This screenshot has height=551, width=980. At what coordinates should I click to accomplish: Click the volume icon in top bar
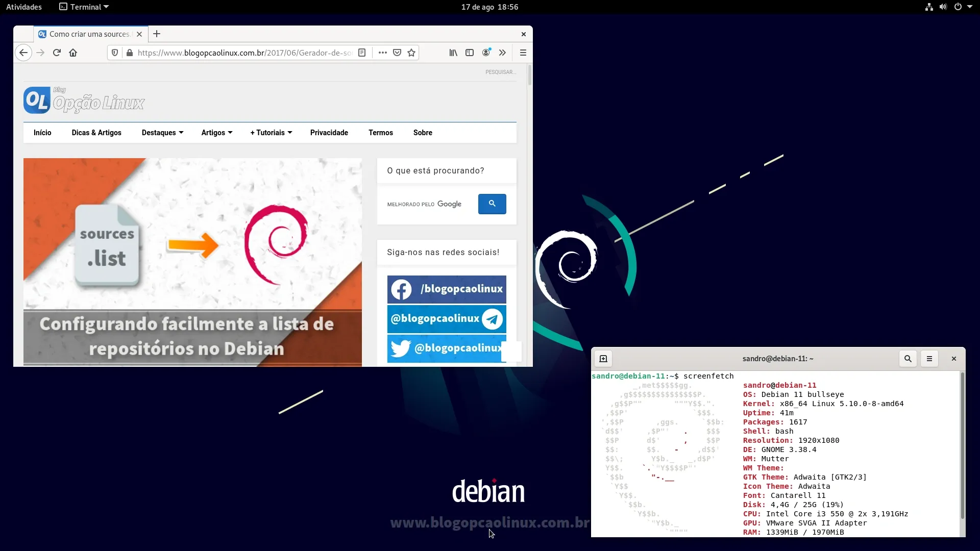pos(943,7)
